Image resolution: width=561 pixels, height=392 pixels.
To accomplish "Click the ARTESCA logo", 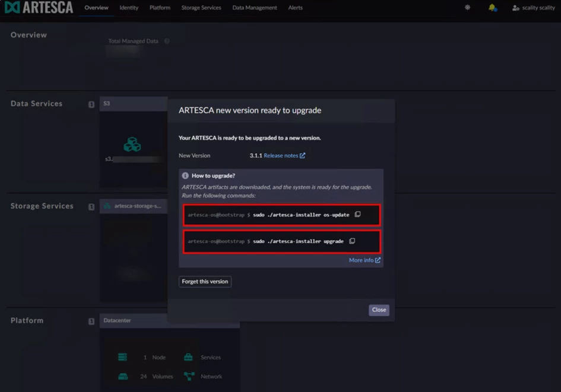I will pyautogui.click(x=39, y=8).
